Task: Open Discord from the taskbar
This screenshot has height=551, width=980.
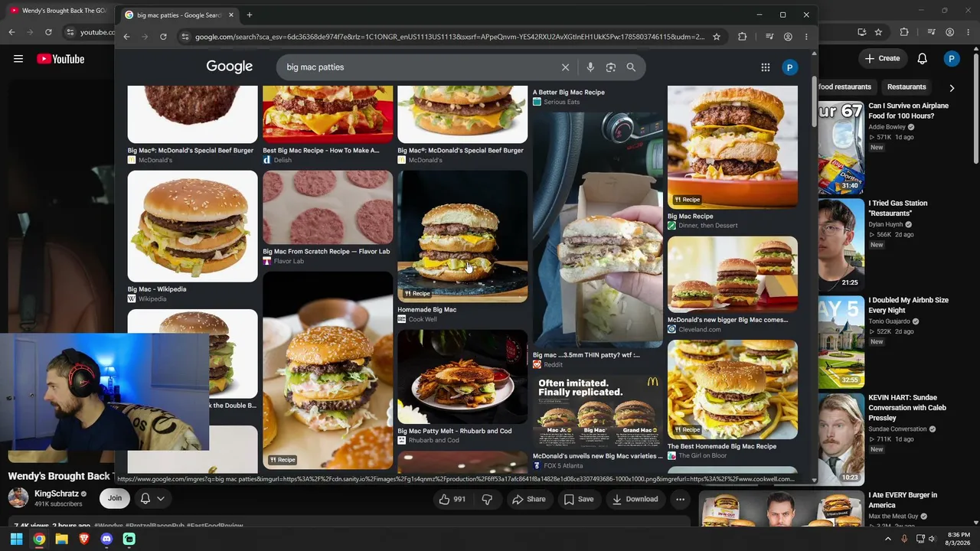Action: (x=106, y=539)
